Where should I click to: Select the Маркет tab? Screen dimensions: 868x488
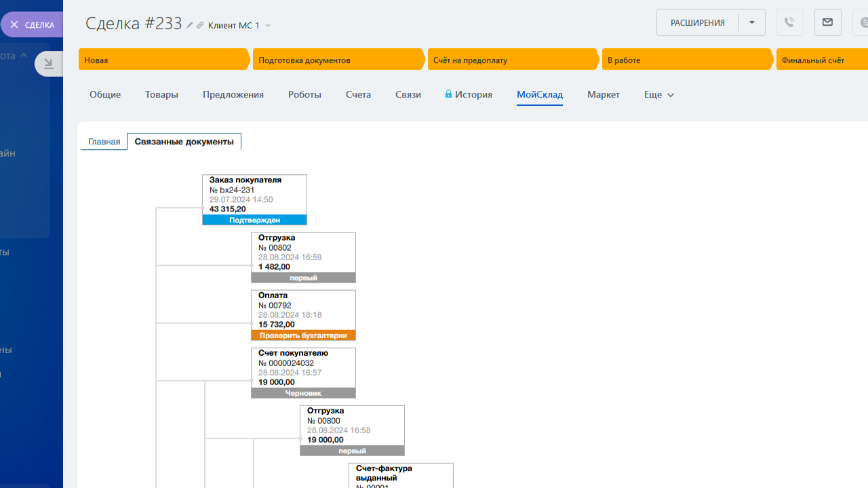point(604,95)
